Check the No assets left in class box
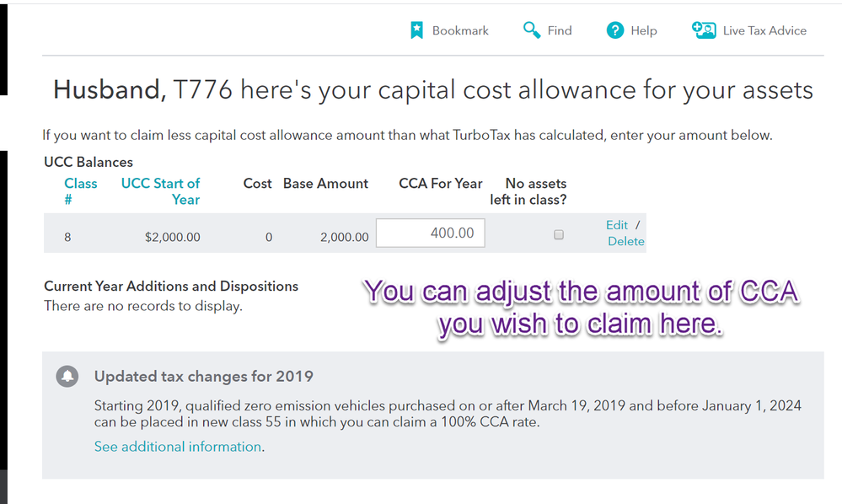Screen dimensions: 842x504 [559, 234]
